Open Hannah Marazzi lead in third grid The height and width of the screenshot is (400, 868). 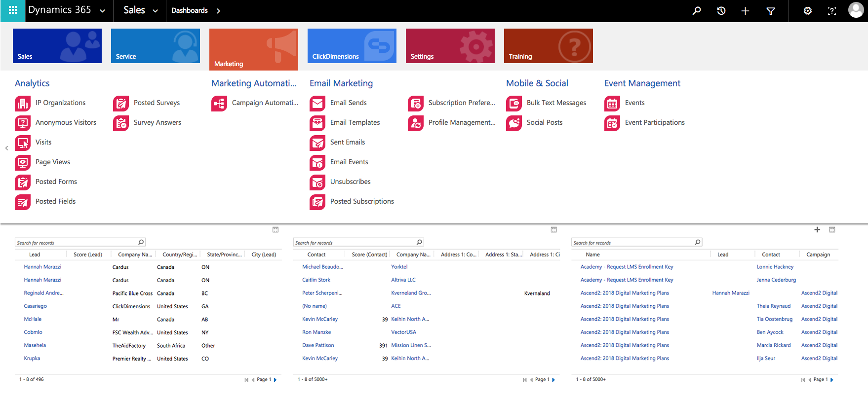[731, 293]
